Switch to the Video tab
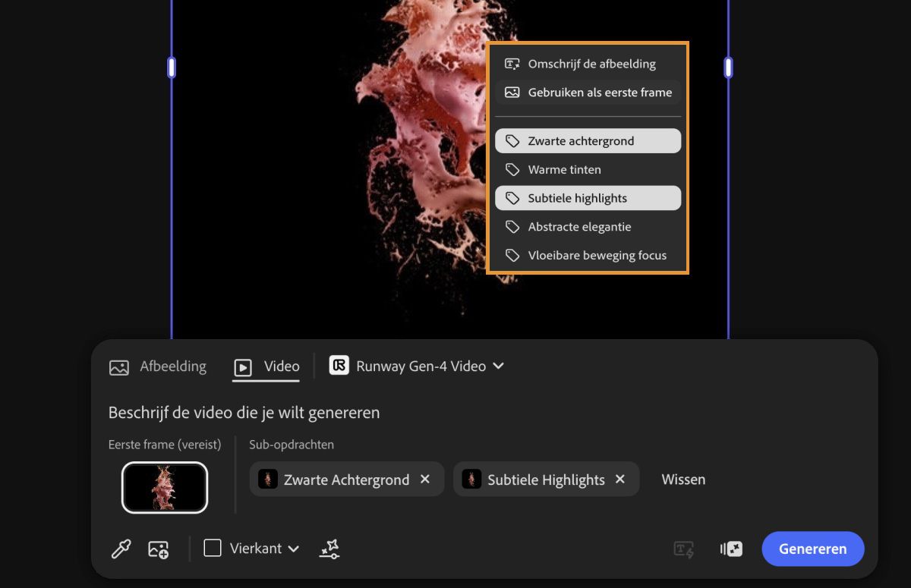This screenshot has height=588, width=911. point(266,366)
